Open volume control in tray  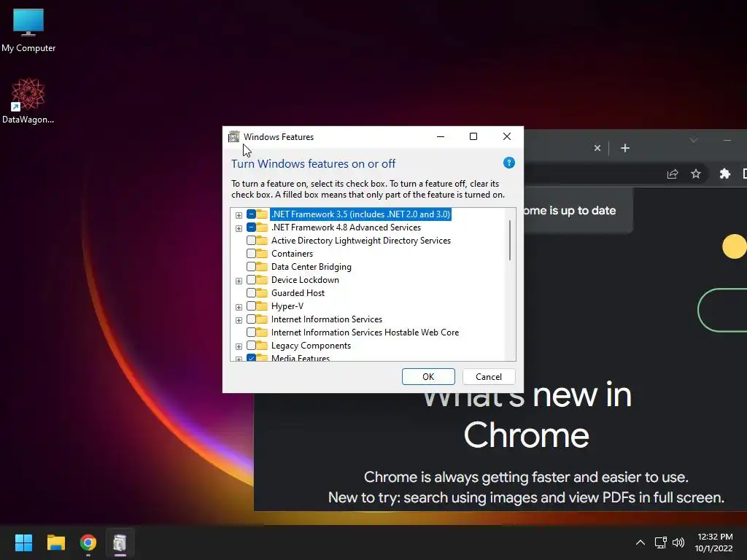(678, 542)
